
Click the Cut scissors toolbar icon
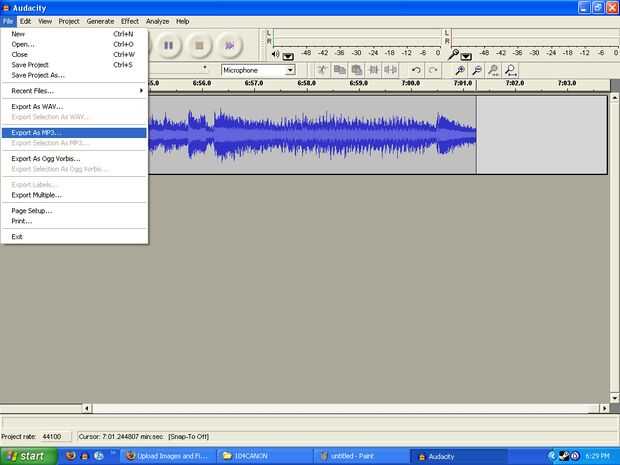pos(322,70)
